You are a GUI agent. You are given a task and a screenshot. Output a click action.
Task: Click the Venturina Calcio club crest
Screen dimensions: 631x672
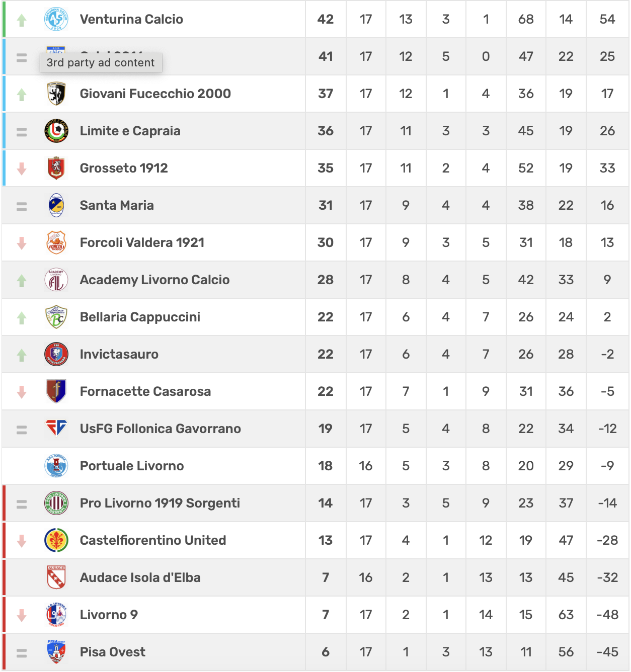point(56,19)
